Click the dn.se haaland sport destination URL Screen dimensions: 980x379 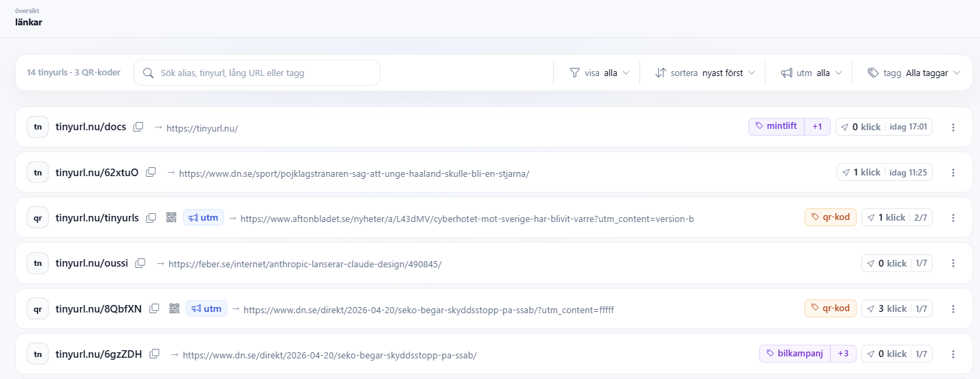pos(354,173)
